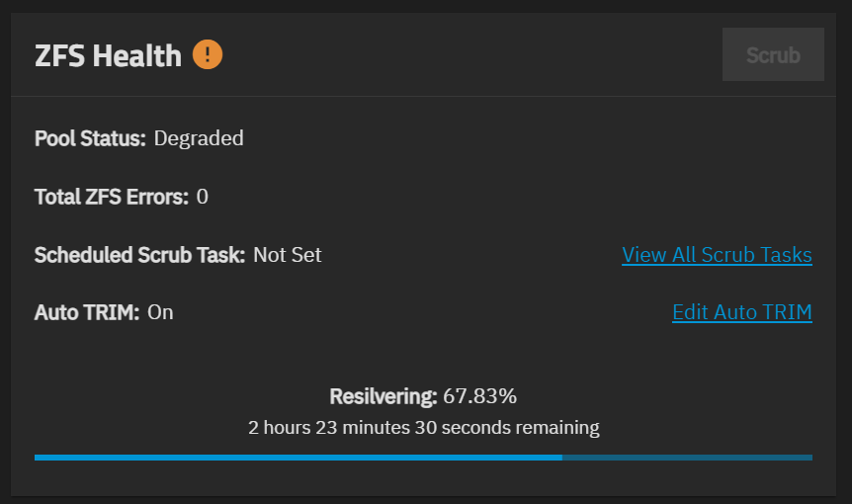
Task: Click the resilvering progress bar
Action: coord(423,458)
